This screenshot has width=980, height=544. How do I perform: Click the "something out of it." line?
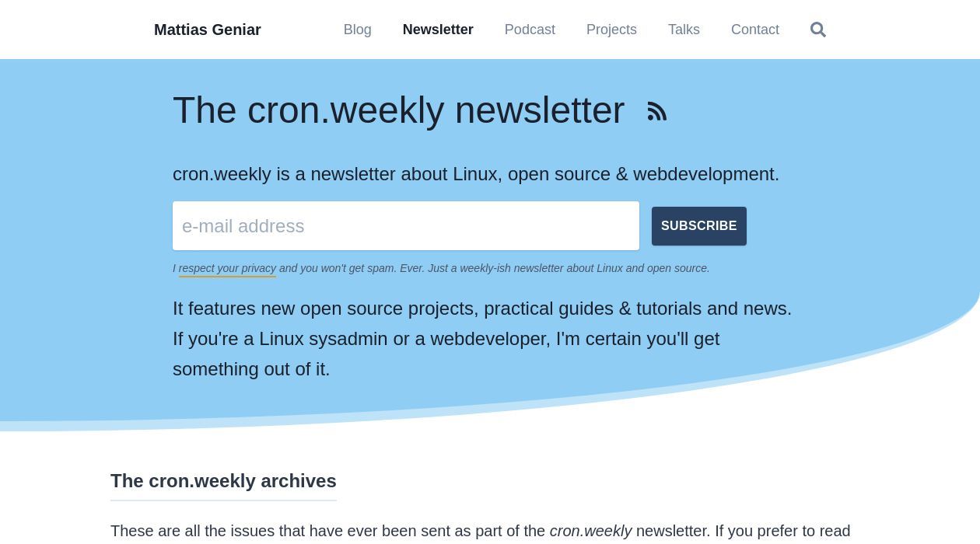coord(251,369)
